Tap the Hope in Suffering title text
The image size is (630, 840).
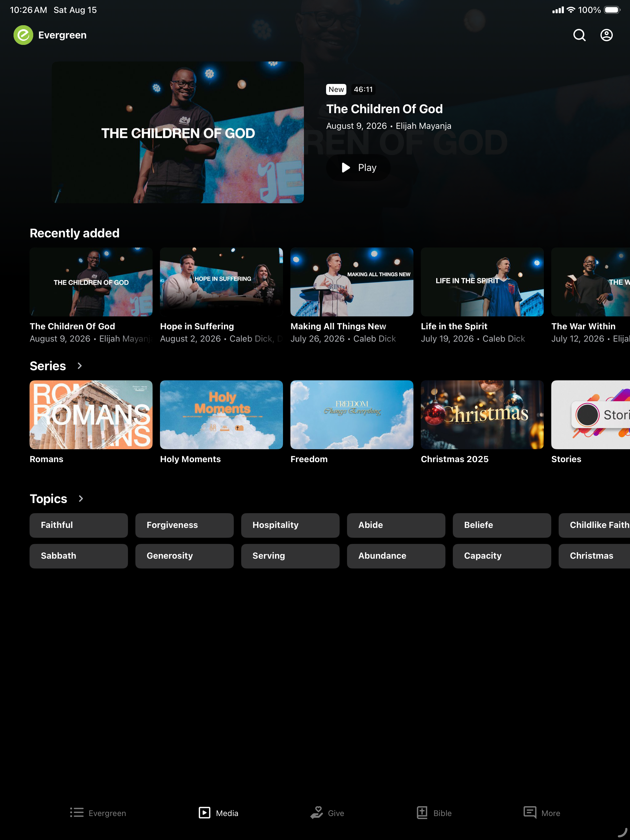(x=197, y=326)
